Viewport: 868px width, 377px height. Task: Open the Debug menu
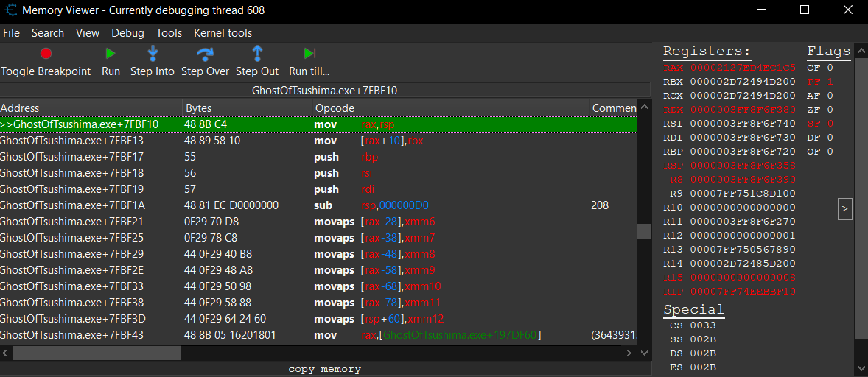[x=127, y=33]
